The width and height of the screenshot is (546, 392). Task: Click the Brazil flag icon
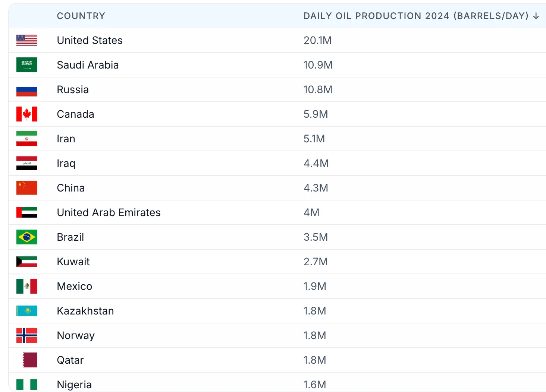[27, 237]
